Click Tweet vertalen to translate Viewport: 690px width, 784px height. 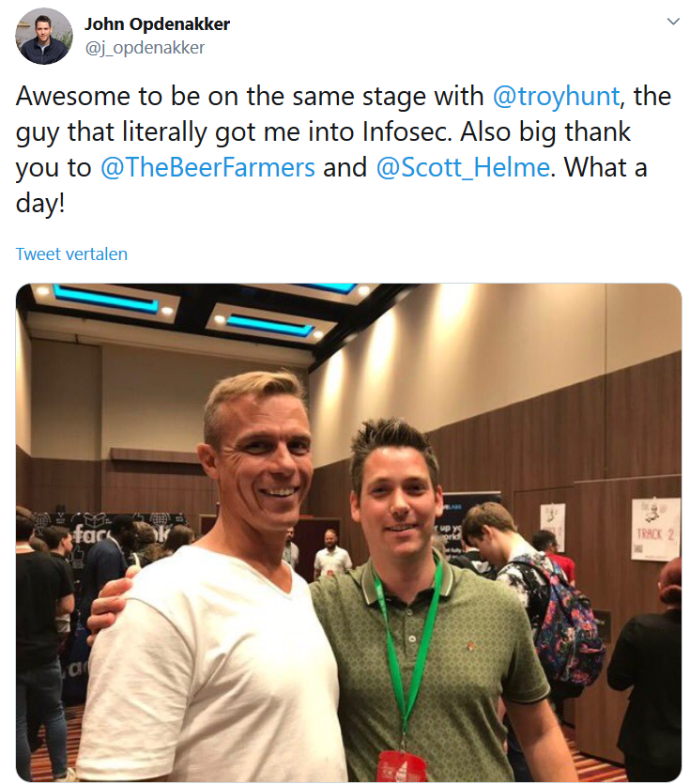(71, 254)
